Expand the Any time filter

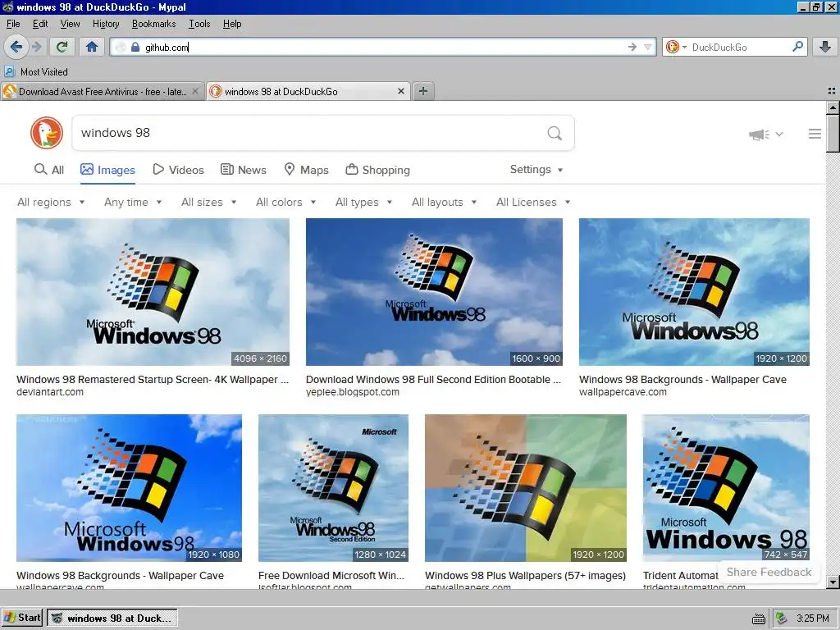(x=133, y=202)
